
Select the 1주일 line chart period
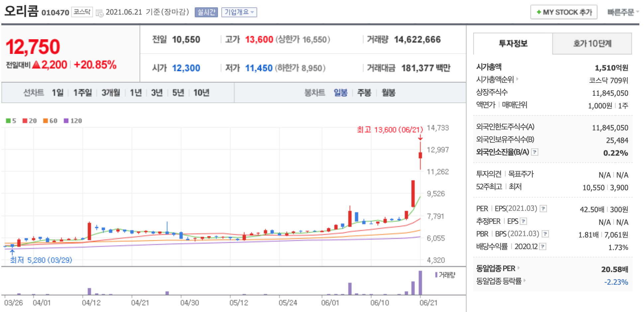(82, 92)
